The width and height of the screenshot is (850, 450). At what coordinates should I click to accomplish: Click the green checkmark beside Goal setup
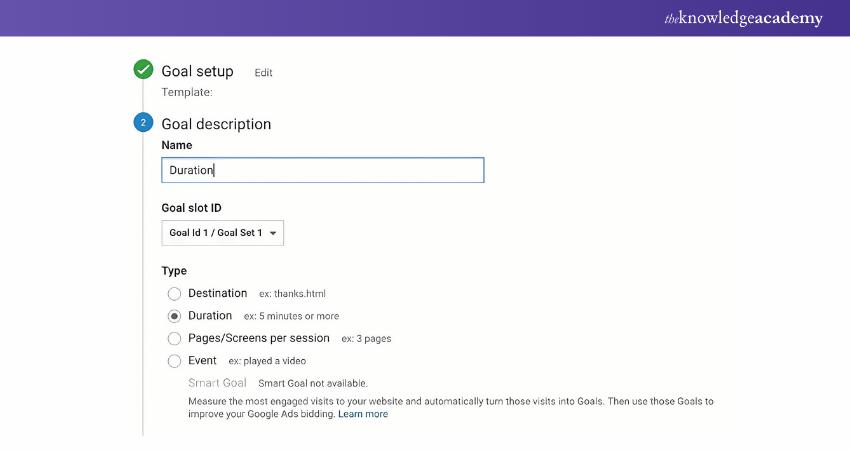(143, 70)
